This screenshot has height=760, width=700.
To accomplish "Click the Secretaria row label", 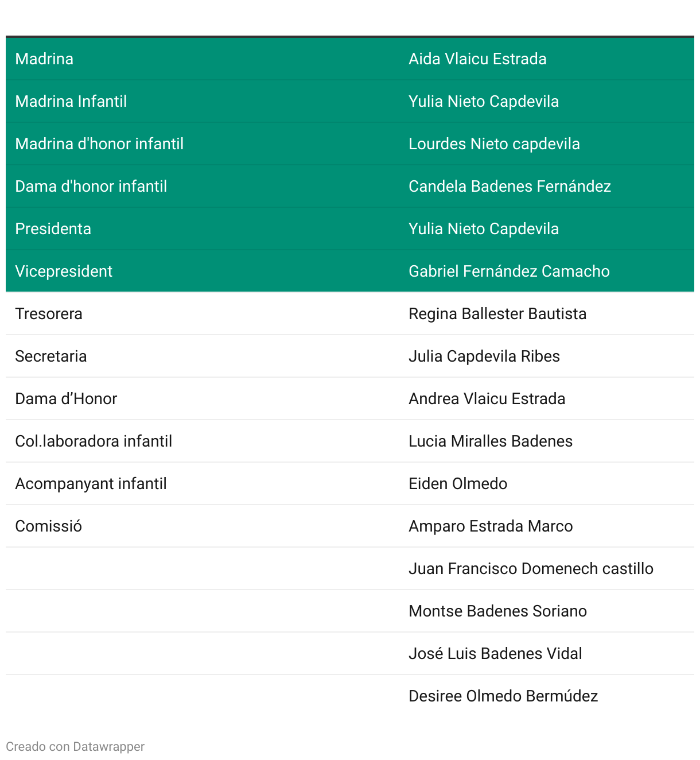I will click(x=50, y=356).
